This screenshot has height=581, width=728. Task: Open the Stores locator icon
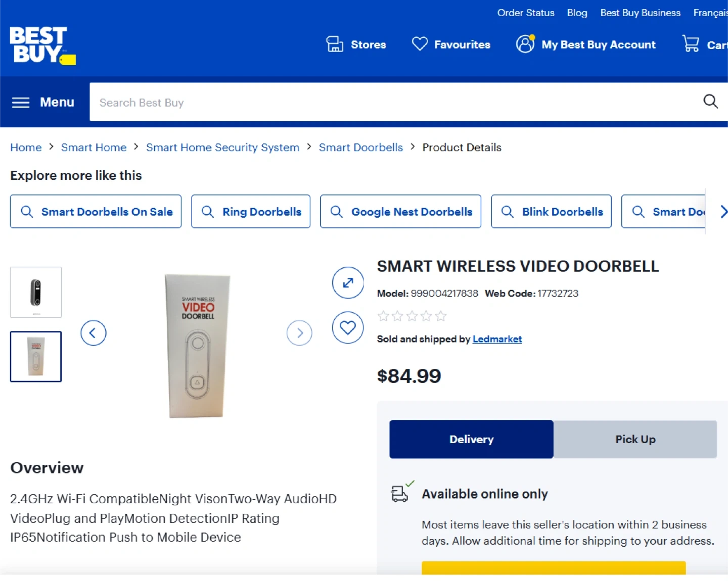(335, 44)
